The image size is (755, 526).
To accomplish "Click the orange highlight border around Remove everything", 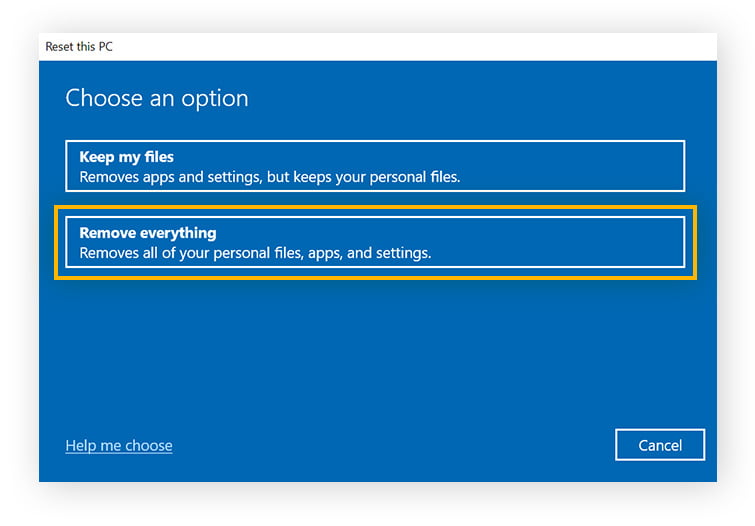I will 375,209.
